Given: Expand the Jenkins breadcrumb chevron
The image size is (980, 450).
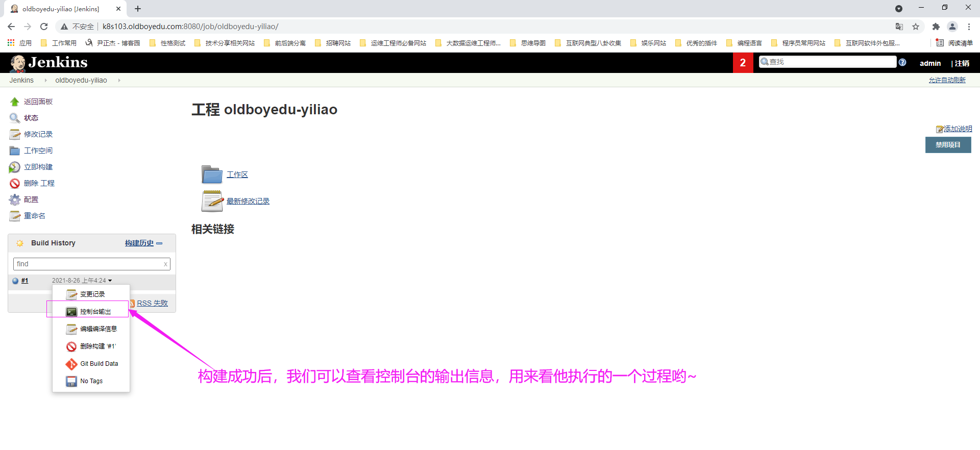Looking at the screenshot, I should [x=45, y=81].
